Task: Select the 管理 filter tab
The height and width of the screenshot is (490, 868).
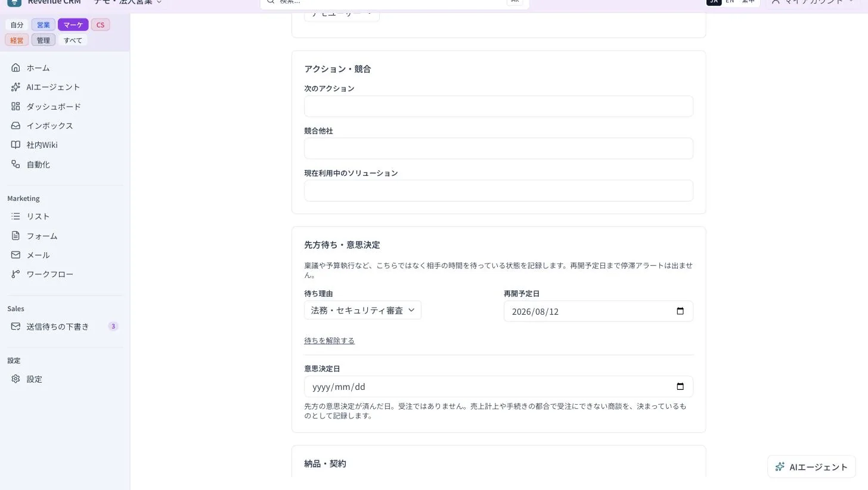Action: tap(43, 40)
